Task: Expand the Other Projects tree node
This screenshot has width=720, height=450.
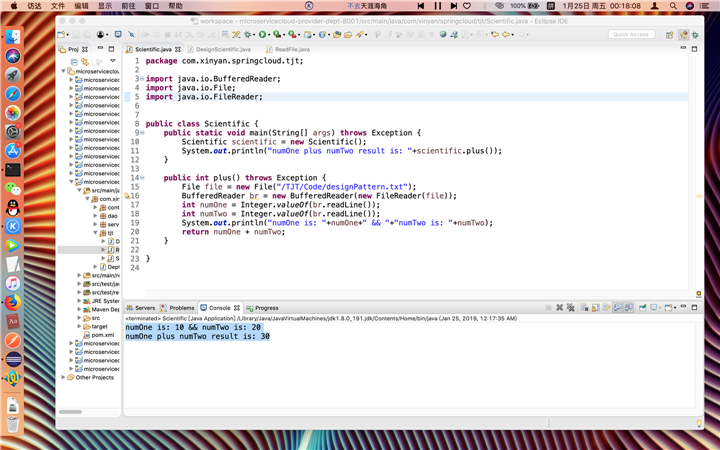Action: click(63, 377)
